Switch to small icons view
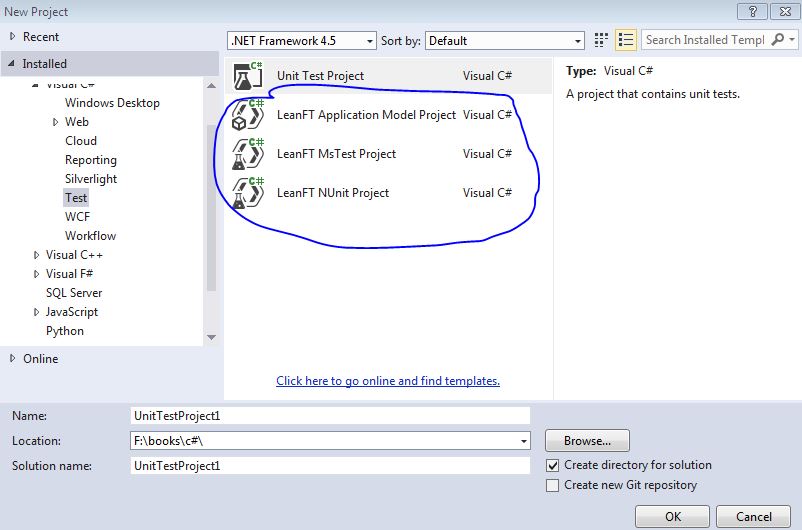Viewport: 802px width, 530px height. [x=601, y=40]
